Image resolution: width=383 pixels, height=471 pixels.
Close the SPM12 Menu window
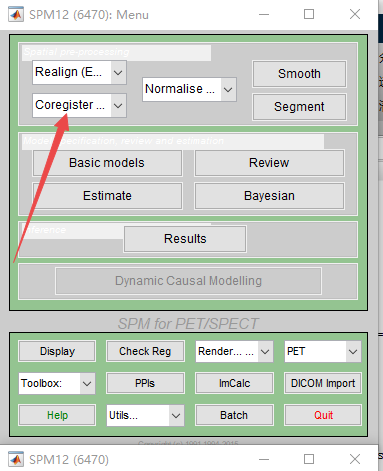[x=355, y=14]
